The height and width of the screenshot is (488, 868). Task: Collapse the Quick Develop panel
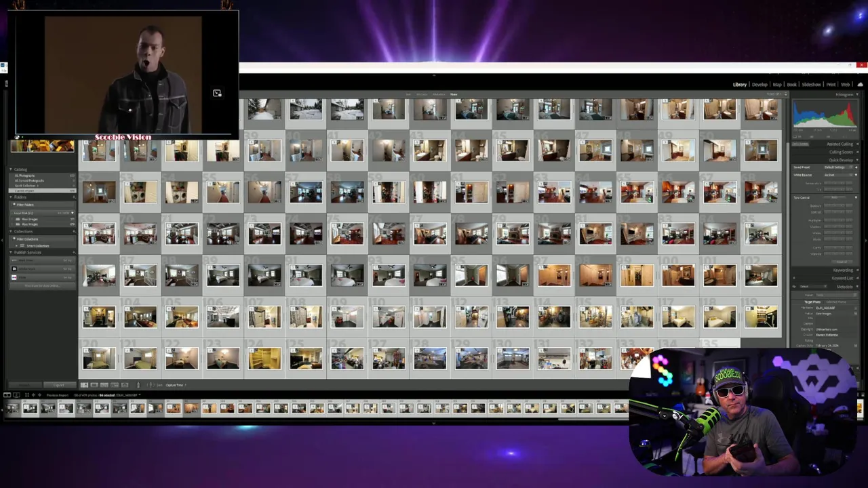[857, 160]
